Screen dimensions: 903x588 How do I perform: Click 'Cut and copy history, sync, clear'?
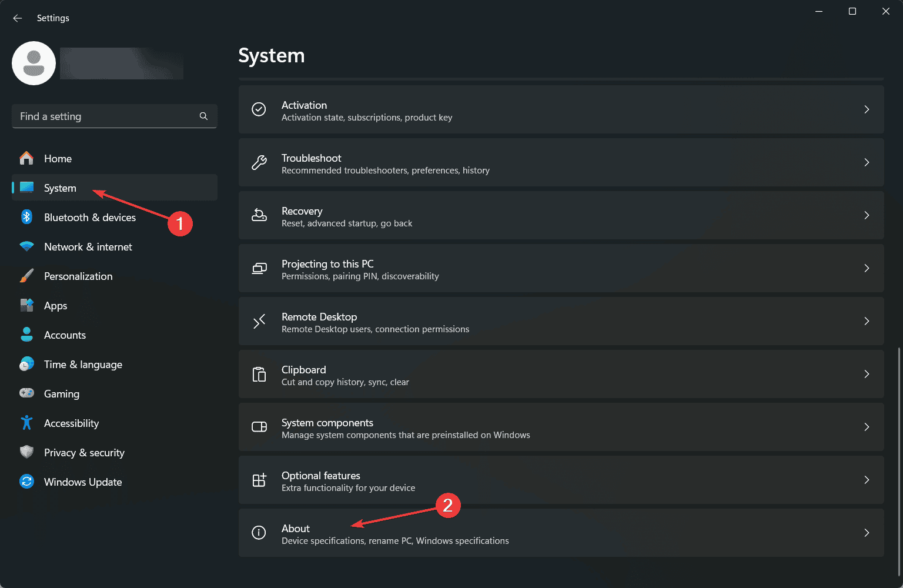pyautogui.click(x=345, y=382)
